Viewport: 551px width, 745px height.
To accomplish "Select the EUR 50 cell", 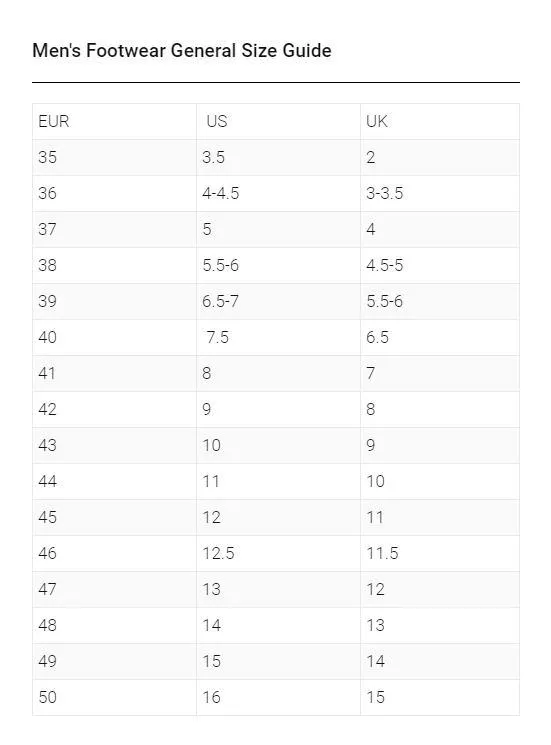I will coord(114,697).
